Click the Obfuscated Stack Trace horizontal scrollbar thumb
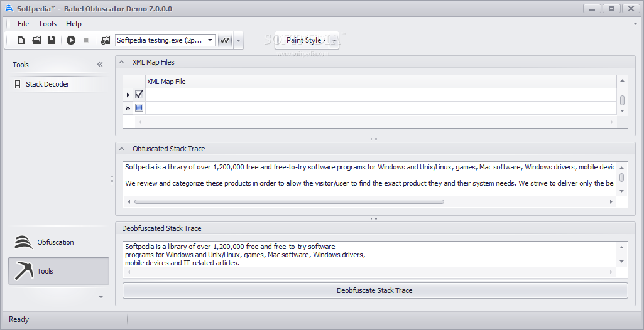The height and width of the screenshot is (330, 644). click(289, 201)
